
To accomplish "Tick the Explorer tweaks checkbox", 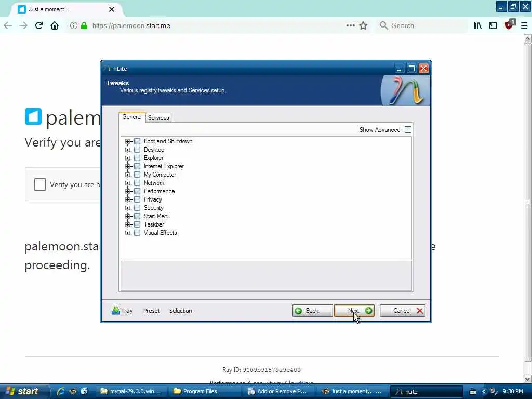I will [137, 158].
